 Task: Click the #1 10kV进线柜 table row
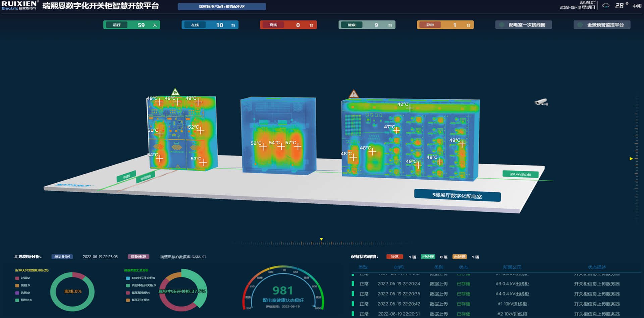[x=486, y=304]
